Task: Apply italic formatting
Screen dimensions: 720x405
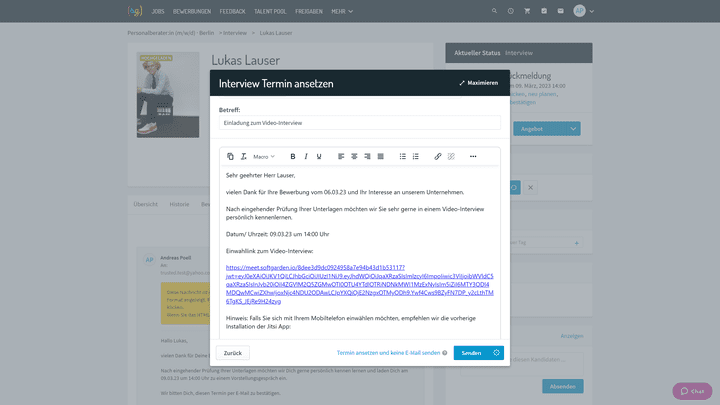Action: click(306, 157)
